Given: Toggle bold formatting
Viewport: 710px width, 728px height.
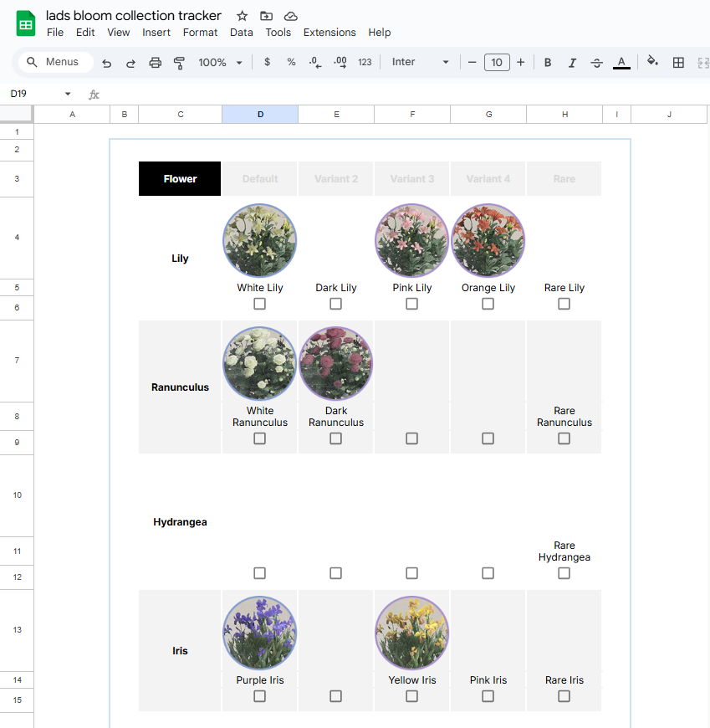Looking at the screenshot, I should point(548,62).
